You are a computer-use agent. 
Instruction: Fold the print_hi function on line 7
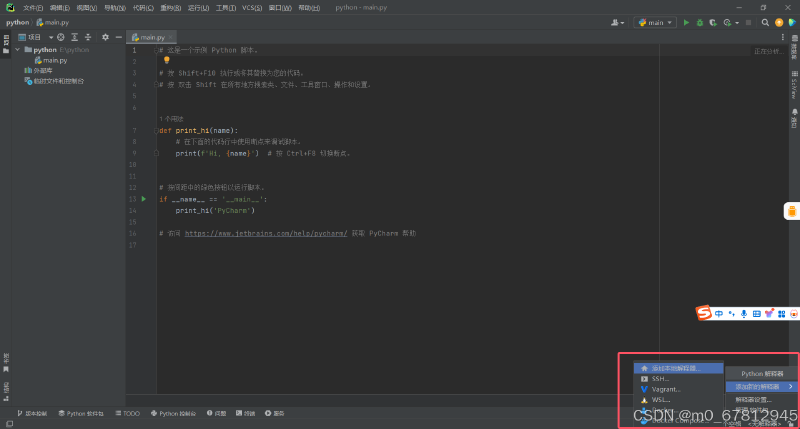pos(156,131)
